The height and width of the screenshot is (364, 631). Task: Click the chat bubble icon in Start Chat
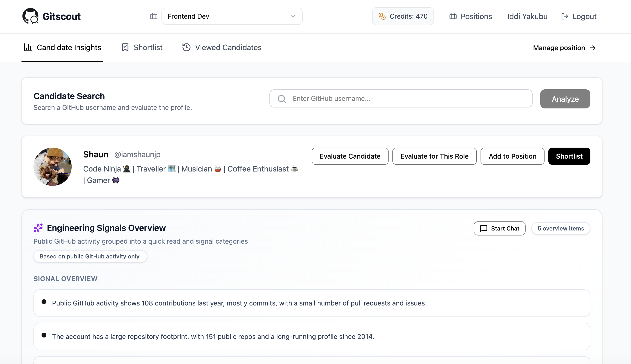tap(483, 228)
